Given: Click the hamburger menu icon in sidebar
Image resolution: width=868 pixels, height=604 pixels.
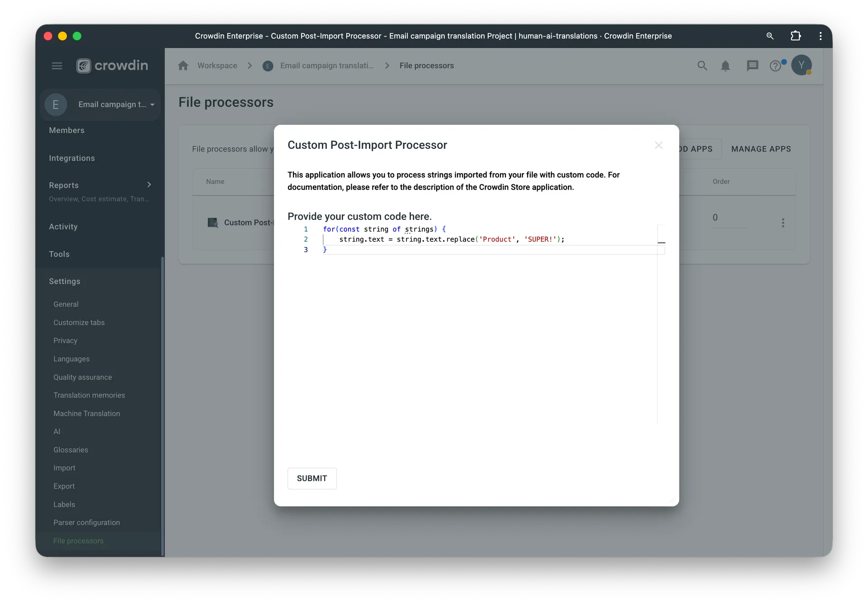Looking at the screenshot, I should [57, 66].
